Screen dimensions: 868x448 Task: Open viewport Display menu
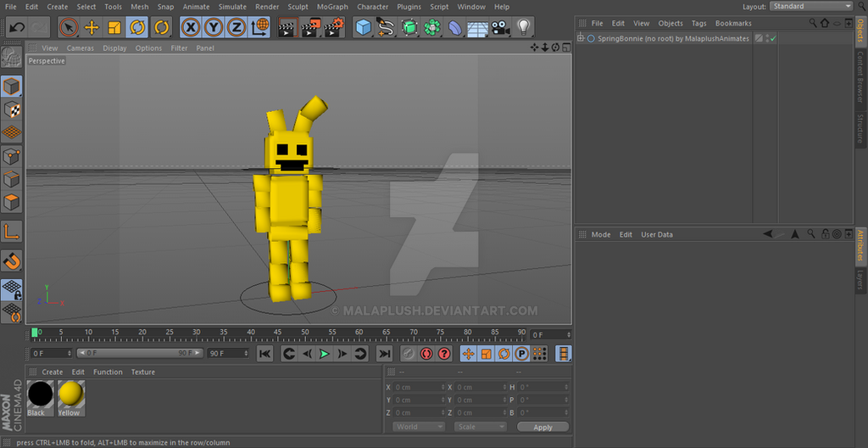pos(114,48)
